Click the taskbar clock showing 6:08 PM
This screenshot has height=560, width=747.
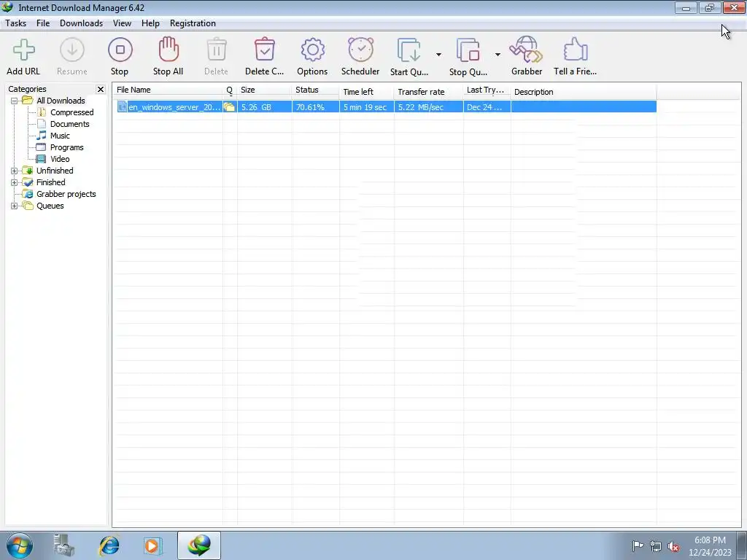coord(710,546)
